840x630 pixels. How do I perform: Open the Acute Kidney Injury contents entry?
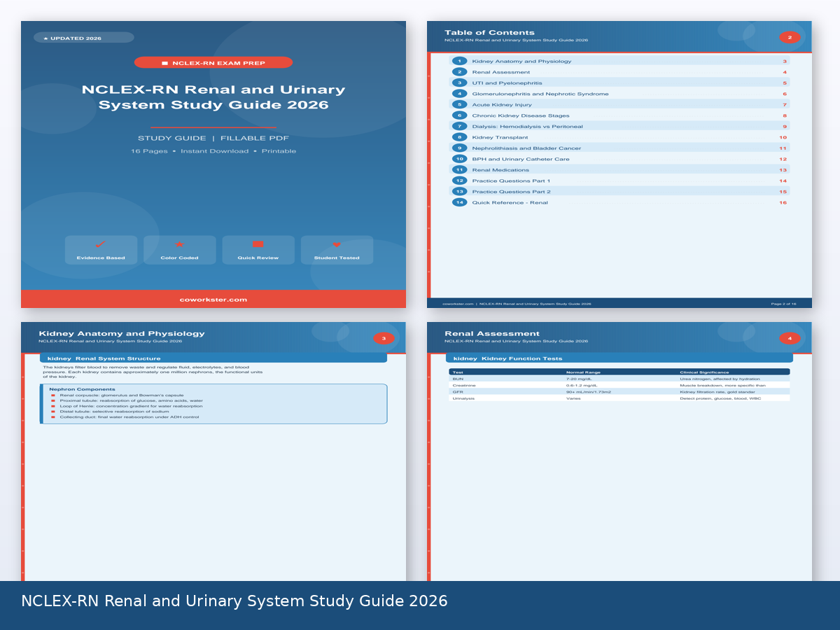pyautogui.click(x=502, y=104)
